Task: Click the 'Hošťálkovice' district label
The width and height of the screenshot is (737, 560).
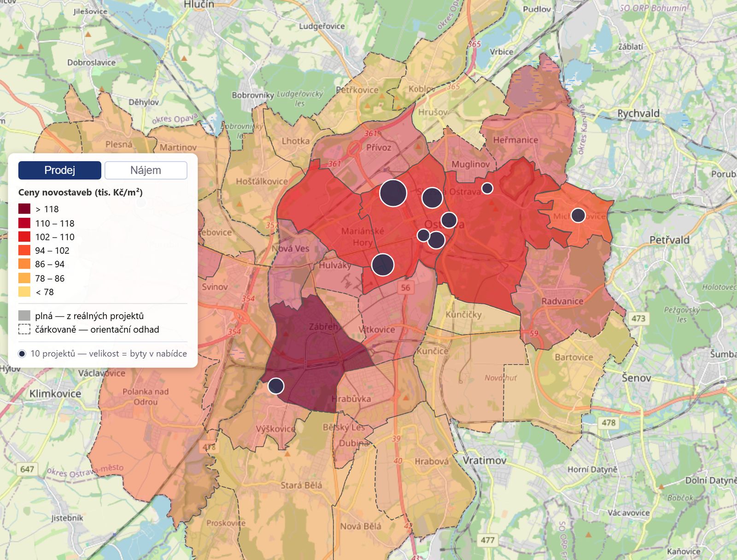Action: [x=262, y=181]
